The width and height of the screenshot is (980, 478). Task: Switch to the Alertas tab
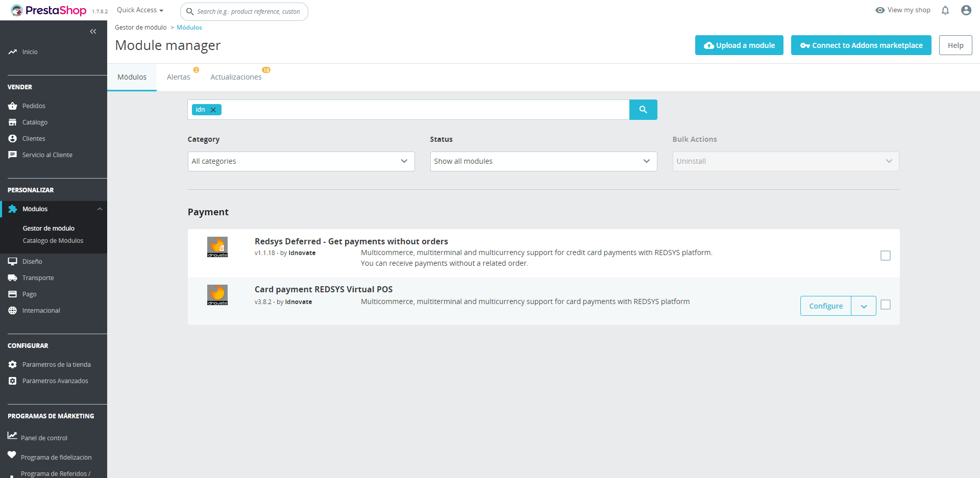[x=179, y=77]
